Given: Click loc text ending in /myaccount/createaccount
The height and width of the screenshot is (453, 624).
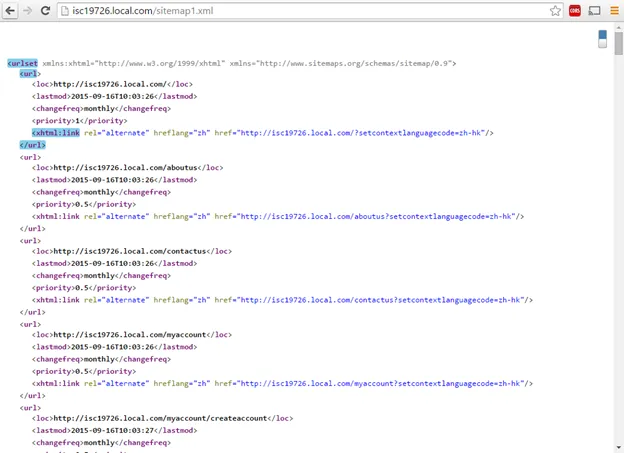Looking at the screenshot, I should click(160, 418).
